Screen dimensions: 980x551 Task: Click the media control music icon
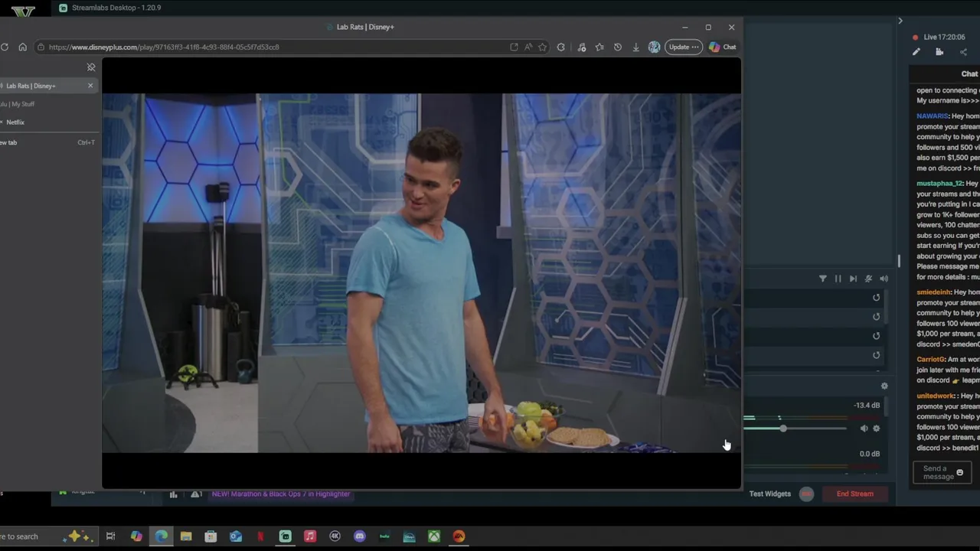click(582, 47)
